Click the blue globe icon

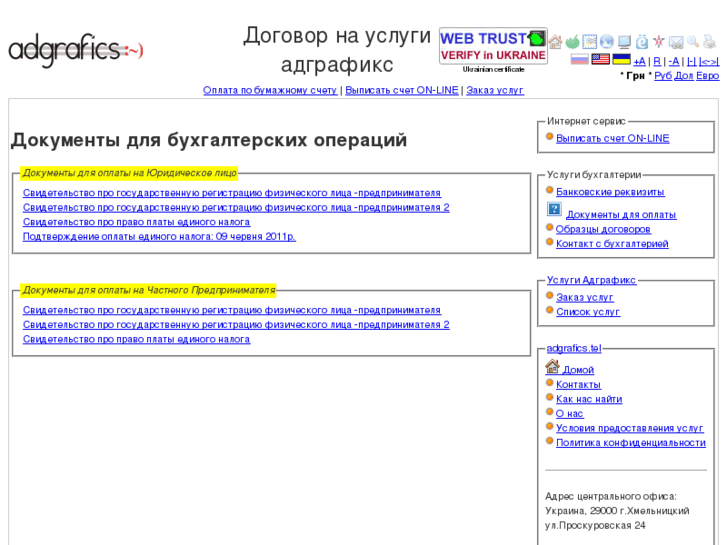click(x=607, y=42)
